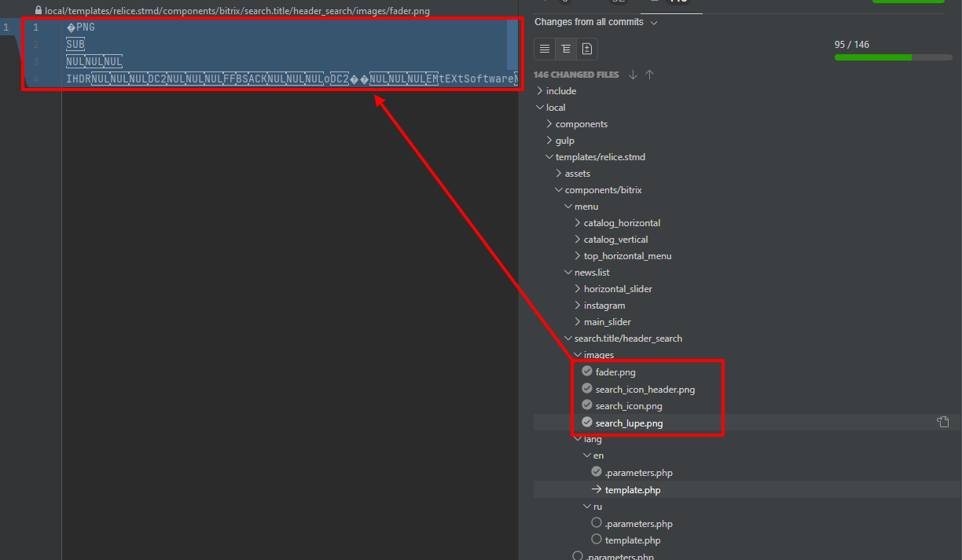Toggle viewed checkmark for search_icon_header.png
The image size is (962, 560).
point(587,389)
